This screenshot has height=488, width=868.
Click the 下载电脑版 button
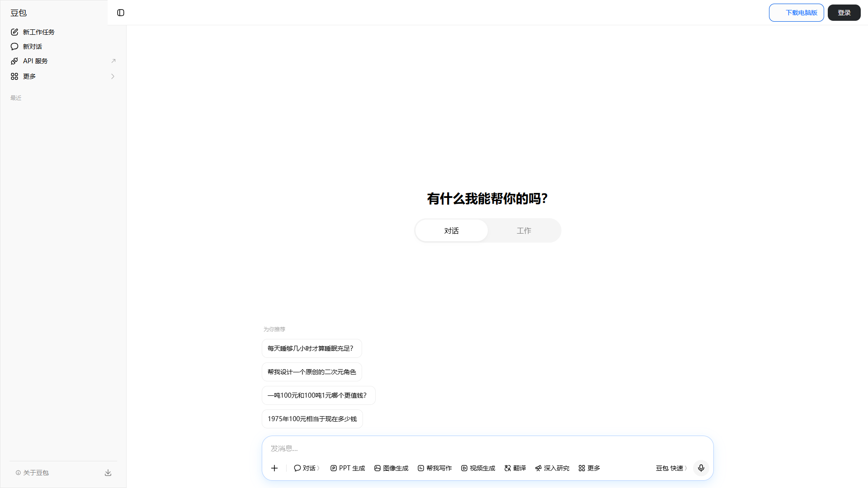tap(797, 13)
